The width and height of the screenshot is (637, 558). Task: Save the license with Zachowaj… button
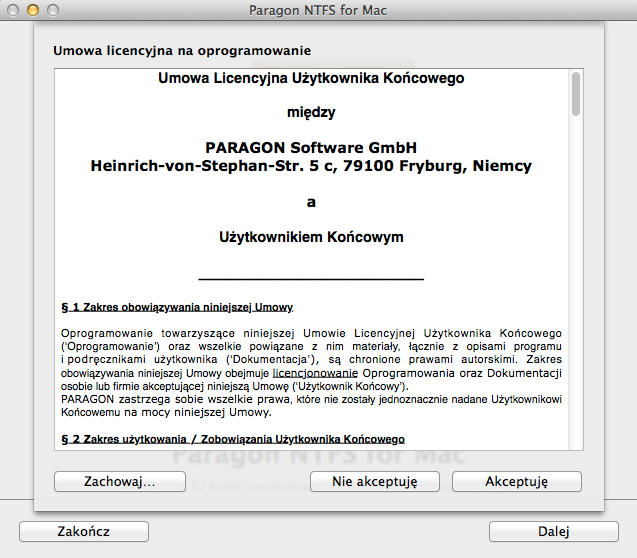click(120, 482)
